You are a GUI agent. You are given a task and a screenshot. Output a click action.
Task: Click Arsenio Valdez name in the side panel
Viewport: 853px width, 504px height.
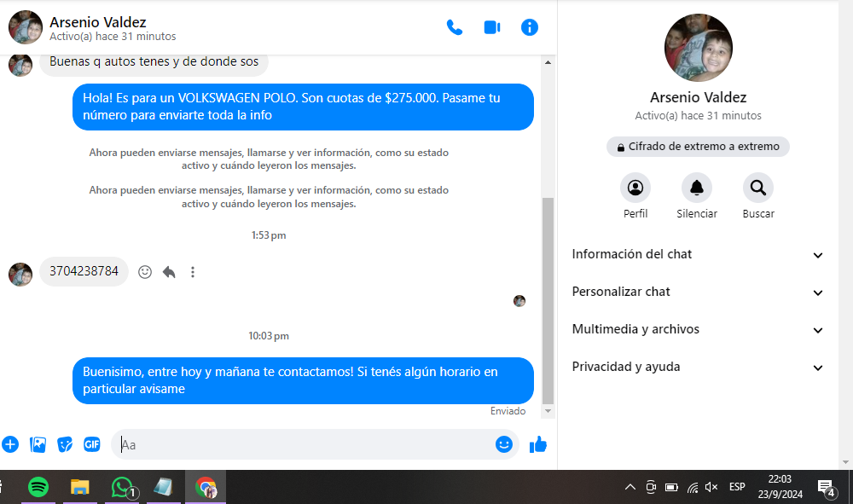pyautogui.click(x=698, y=97)
